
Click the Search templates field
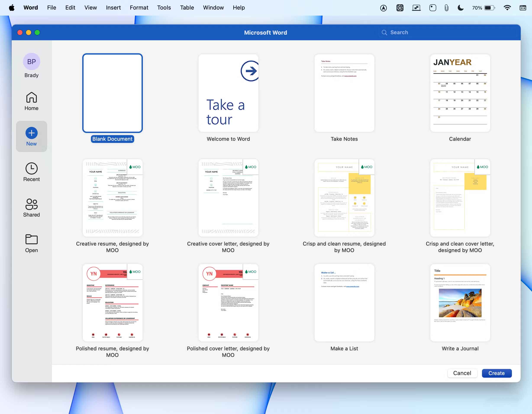(x=448, y=32)
